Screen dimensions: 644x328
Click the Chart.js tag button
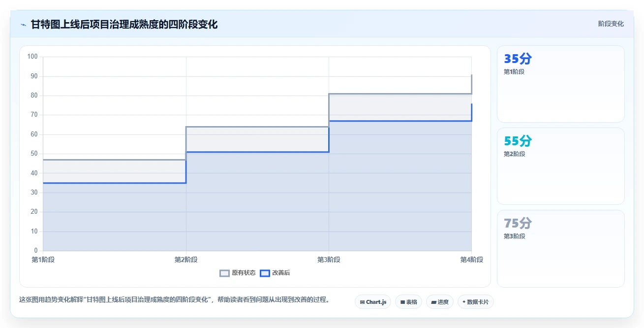pyautogui.click(x=373, y=302)
